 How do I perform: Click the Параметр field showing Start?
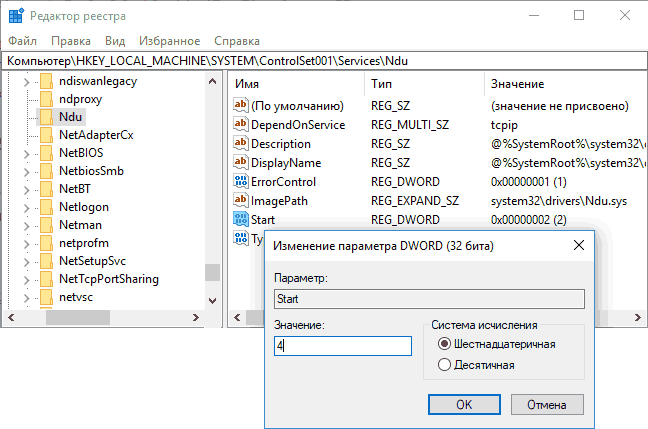(429, 299)
